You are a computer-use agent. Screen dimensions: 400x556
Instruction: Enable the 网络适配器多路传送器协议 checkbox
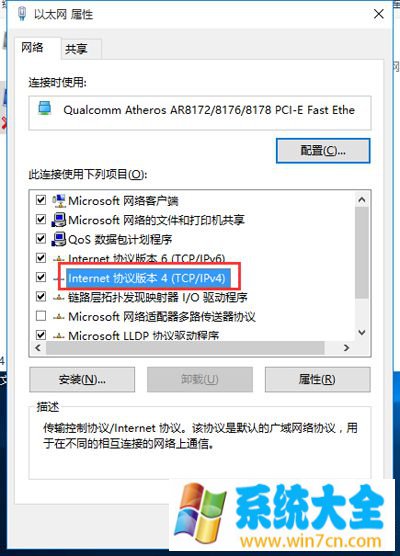(x=41, y=316)
